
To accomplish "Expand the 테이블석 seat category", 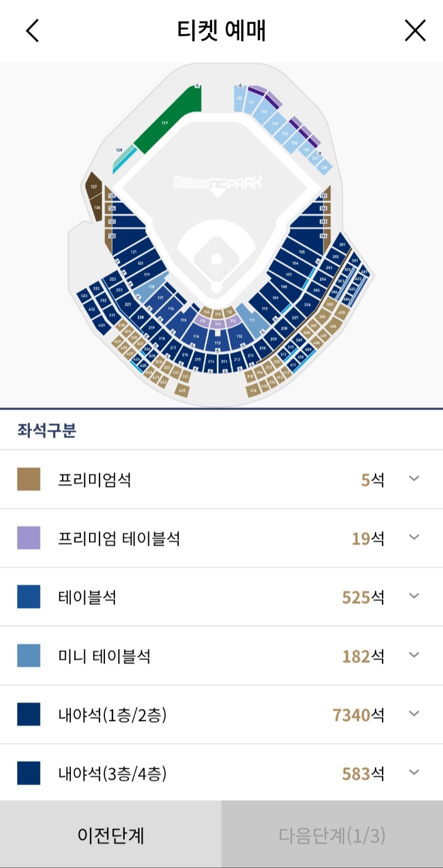I will (x=221, y=597).
